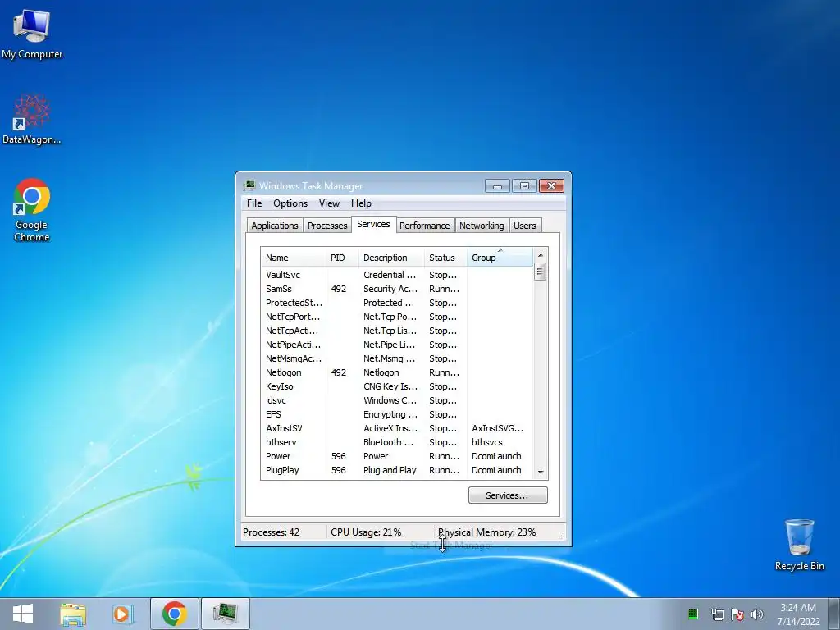Sort by the Status column header
This screenshot has height=630, width=840.
[445, 258]
